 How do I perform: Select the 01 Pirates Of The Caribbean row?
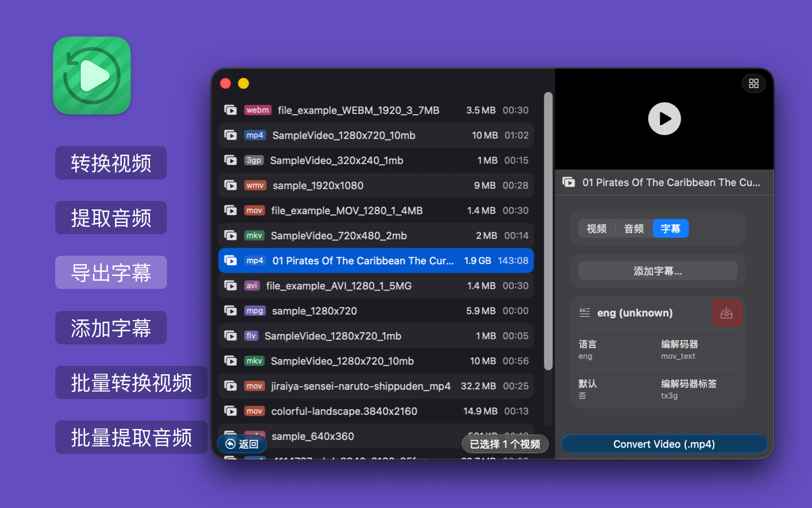[376, 261]
